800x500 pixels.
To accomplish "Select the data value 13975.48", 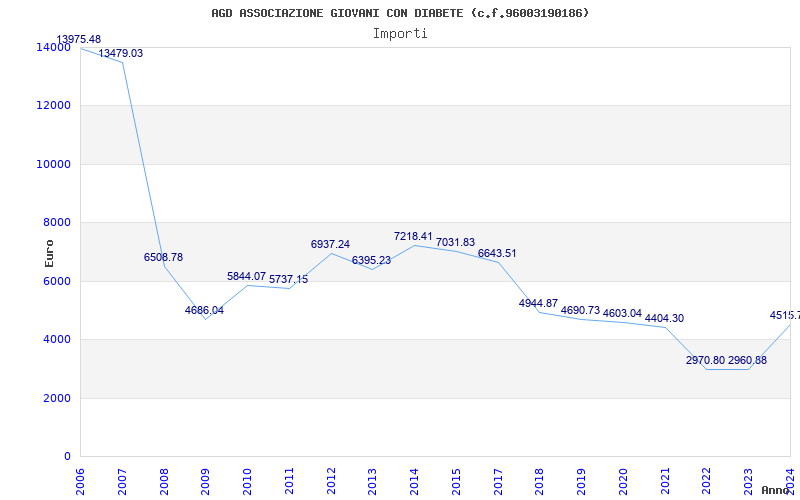I will [x=79, y=40].
